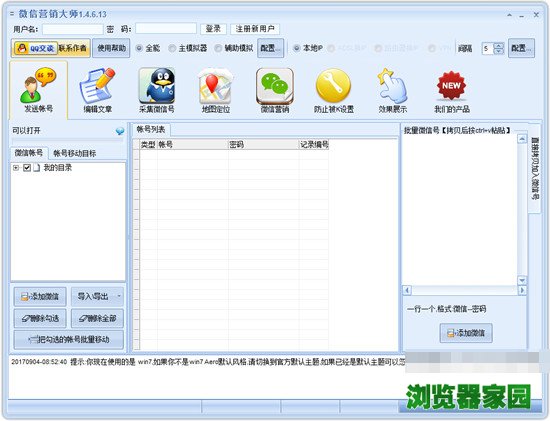Image resolution: width=550 pixels, height=421 pixels.
Task: Decrease the 间隔 value with down arrow
Action: (498, 51)
